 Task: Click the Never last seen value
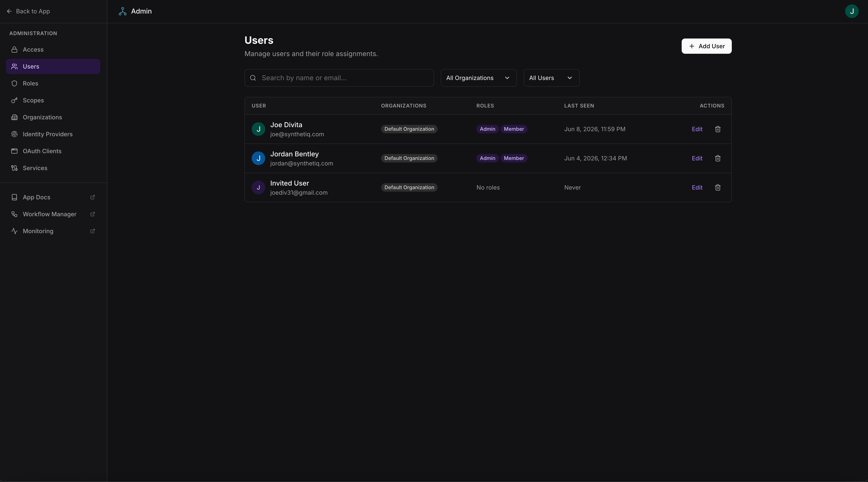(x=573, y=187)
